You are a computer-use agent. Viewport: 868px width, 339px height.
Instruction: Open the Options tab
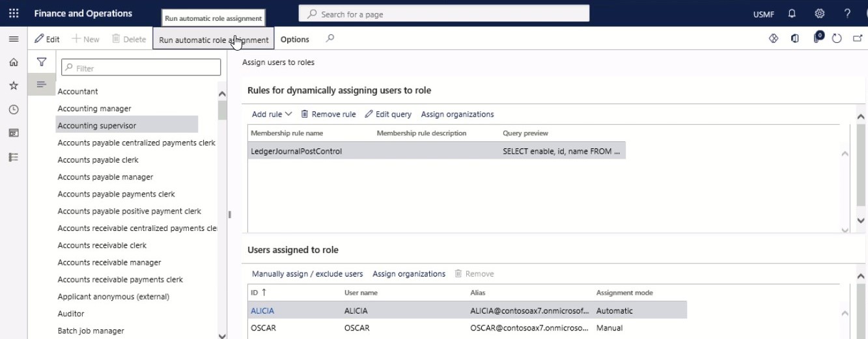click(x=295, y=39)
